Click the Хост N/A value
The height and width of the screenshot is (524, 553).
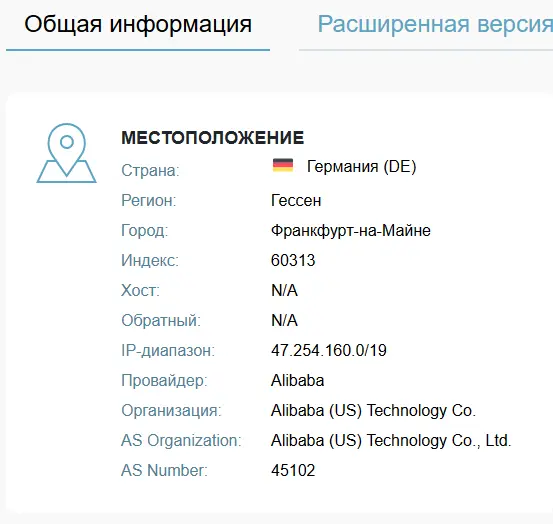click(x=284, y=291)
